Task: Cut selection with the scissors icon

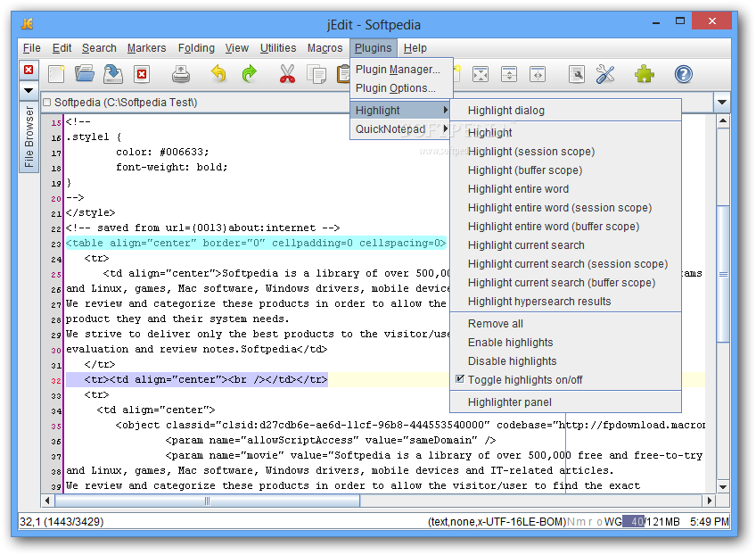Action: (287, 74)
